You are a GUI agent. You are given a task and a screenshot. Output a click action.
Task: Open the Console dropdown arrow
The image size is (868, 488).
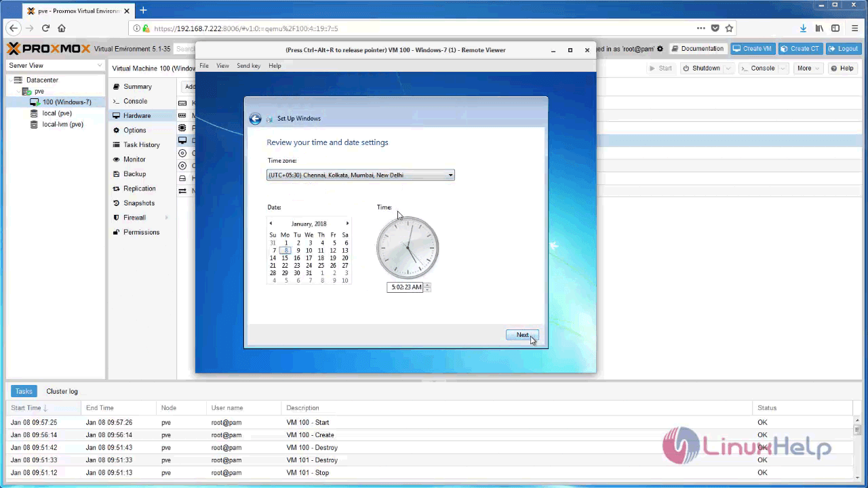tap(784, 68)
